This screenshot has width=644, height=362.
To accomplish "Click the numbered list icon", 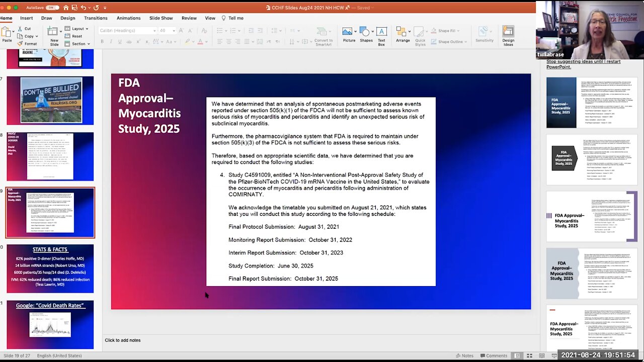I will pyautogui.click(x=233, y=31).
